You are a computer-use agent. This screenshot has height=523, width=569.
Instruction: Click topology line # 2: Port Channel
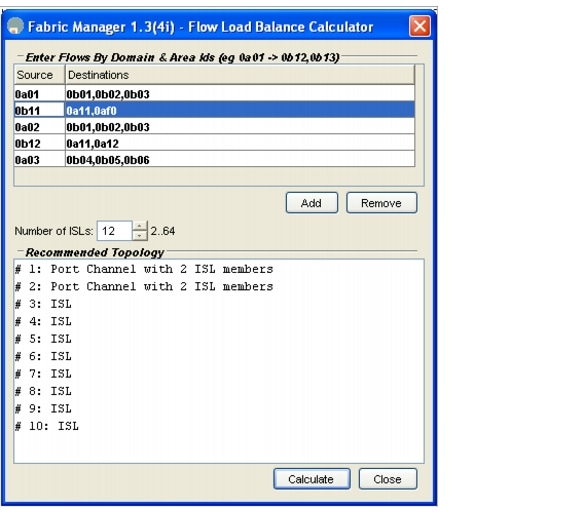[x=144, y=286]
